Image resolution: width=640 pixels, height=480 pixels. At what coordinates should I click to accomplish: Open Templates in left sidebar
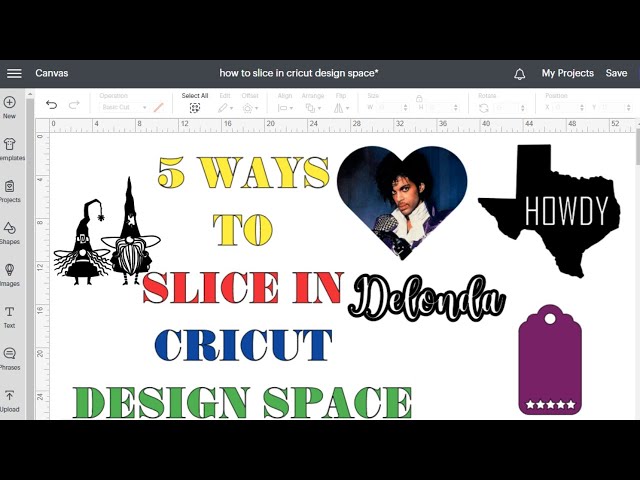point(9,149)
